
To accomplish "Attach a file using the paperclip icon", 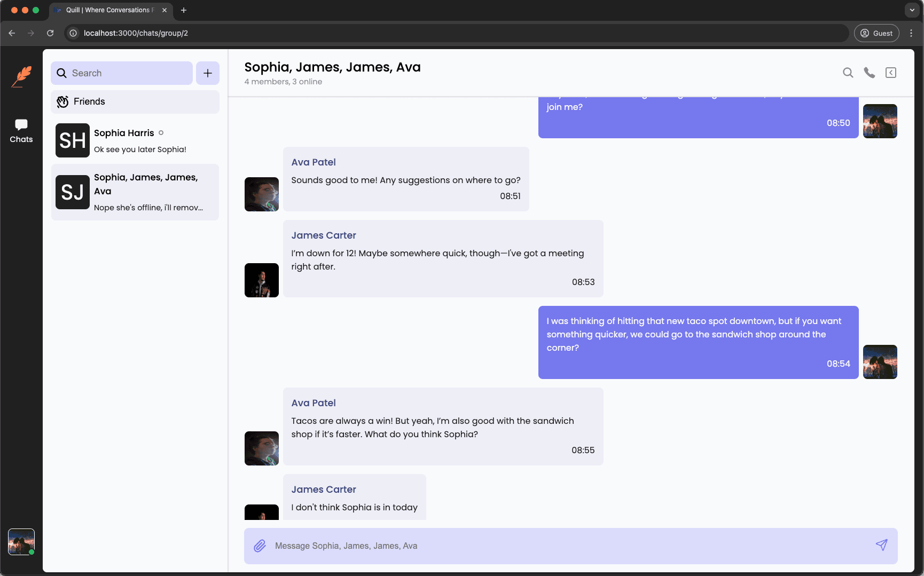I will tap(260, 546).
